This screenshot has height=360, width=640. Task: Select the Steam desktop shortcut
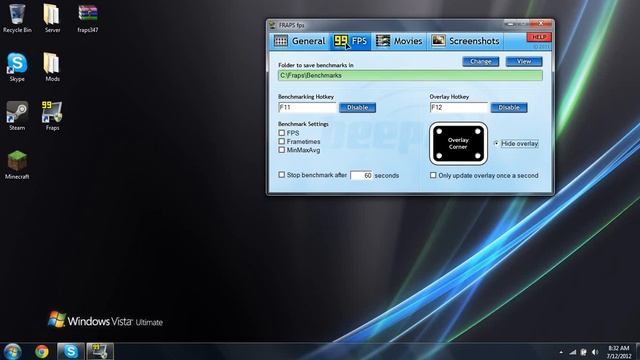pos(17,116)
